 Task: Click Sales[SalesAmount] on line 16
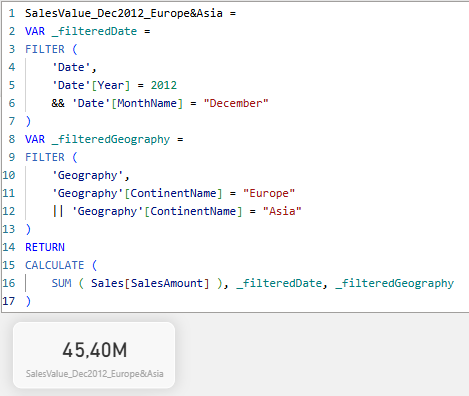(x=150, y=283)
